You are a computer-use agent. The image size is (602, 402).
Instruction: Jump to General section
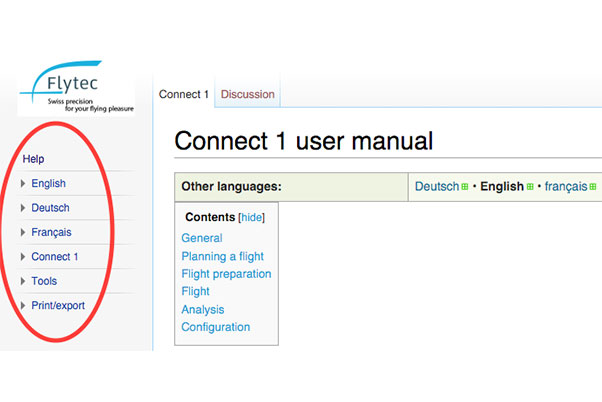(202, 238)
